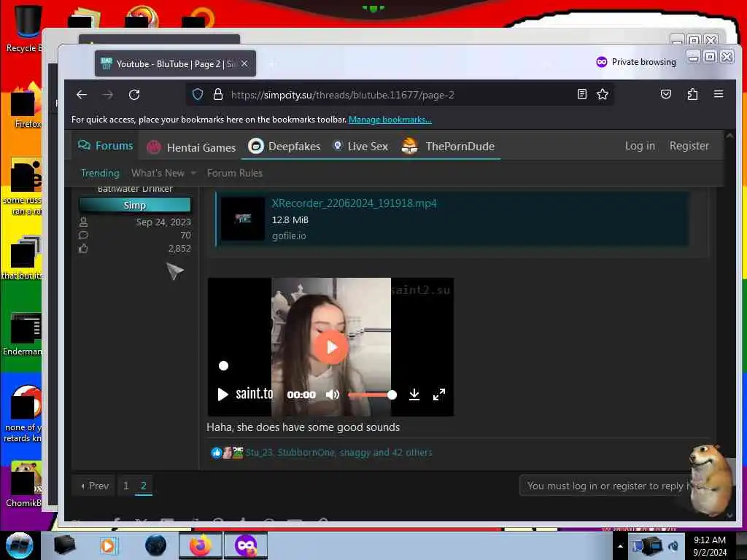
Task: Toggle reader view icon in address bar
Action: coord(581,94)
